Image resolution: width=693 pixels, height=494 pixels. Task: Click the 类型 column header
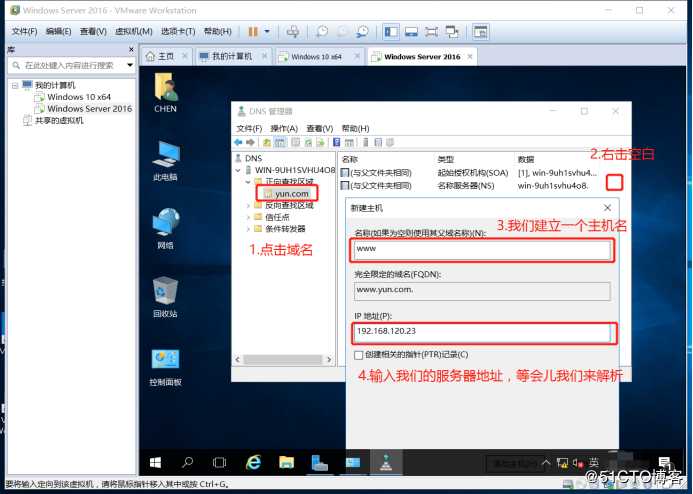pyautogui.click(x=446, y=159)
